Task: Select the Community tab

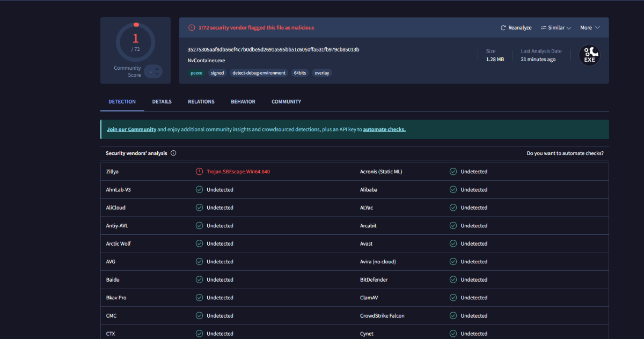Action: pyautogui.click(x=286, y=102)
